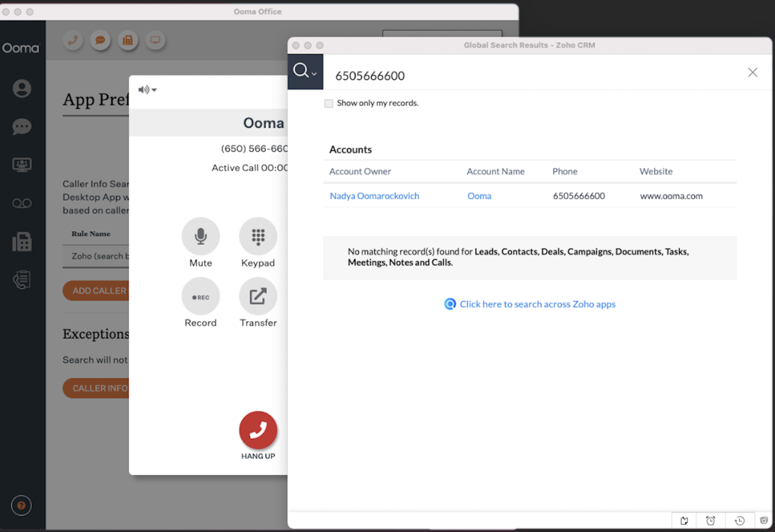Viewport: 775px width, 532px height.
Task: Click the help question mark icon
Action: pyautogui.click(x=21, y=505)
